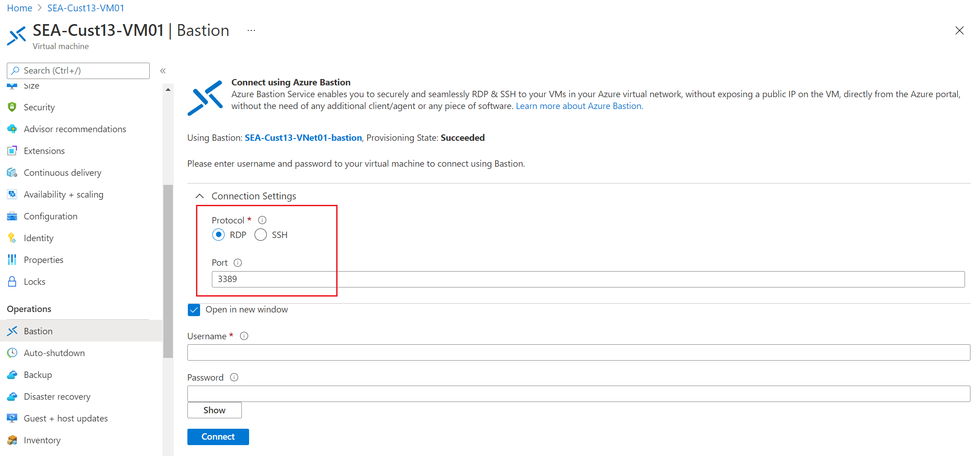Open Learn more about Azure Bastion link
Screen dimensions: 980x456
pos(579,106)
